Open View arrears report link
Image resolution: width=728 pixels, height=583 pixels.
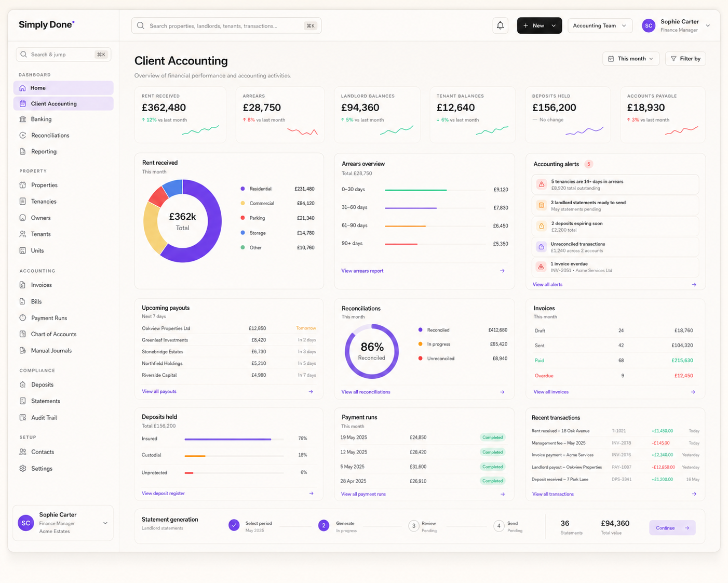point(362,271)
